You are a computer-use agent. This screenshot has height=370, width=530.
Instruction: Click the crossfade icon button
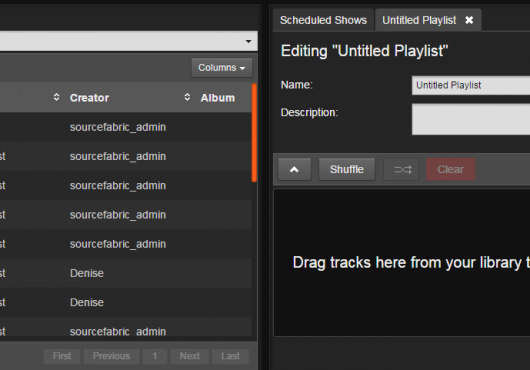(401, 169)
